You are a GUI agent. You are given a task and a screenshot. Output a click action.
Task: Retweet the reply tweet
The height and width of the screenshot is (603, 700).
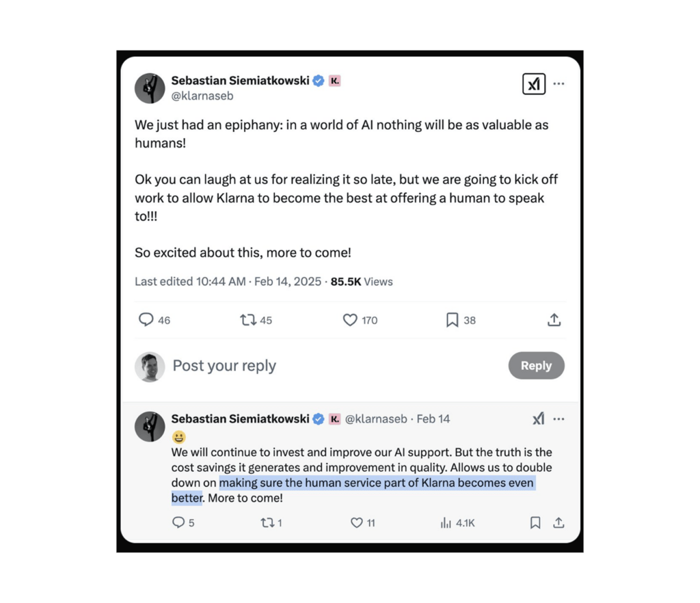coord(267,522)
